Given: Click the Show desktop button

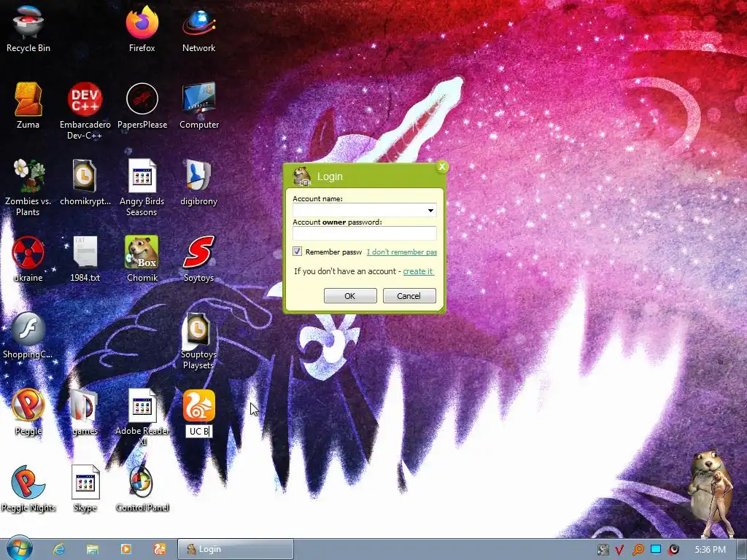Looking at the screenshot, I should coord(742,549).
